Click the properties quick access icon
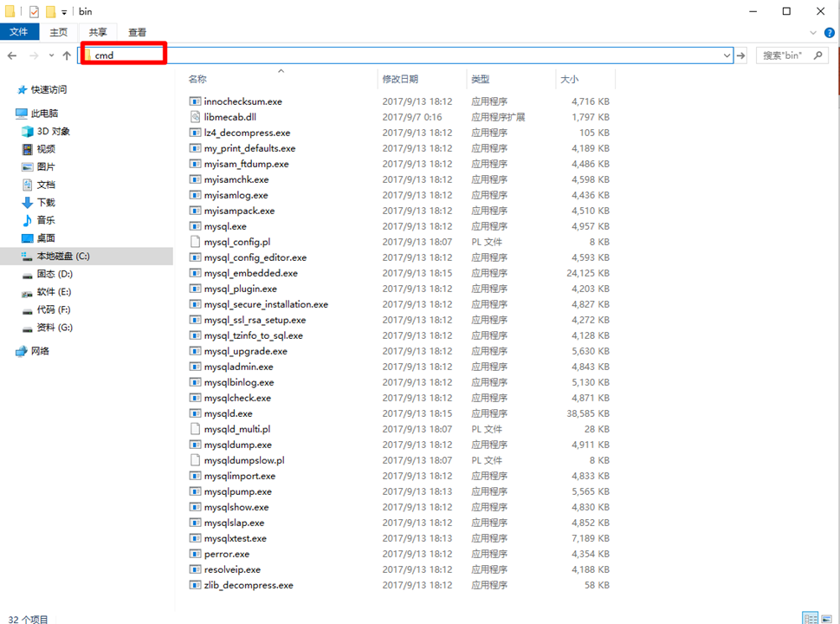 pos(34,11)
